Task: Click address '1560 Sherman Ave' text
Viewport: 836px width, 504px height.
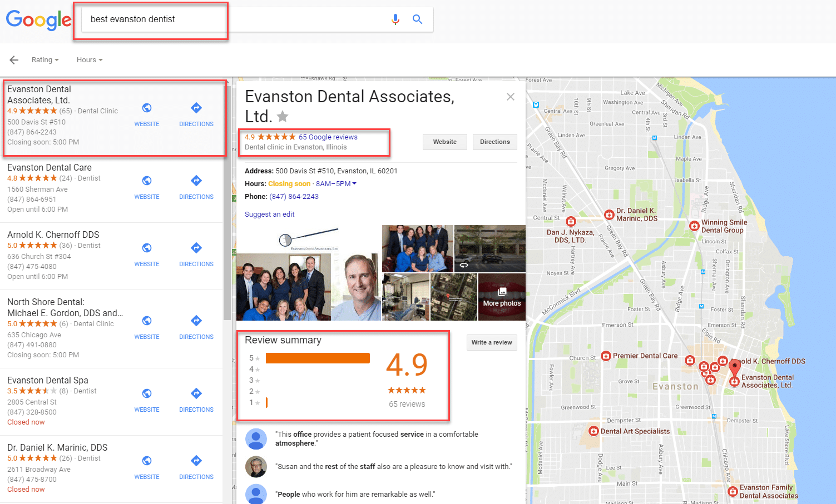Action: (x=37, y=189)
